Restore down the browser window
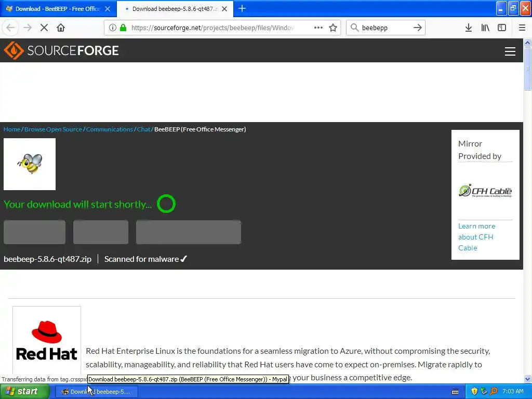The width and height of the screenshot is (532, 399). click(513, 8)
